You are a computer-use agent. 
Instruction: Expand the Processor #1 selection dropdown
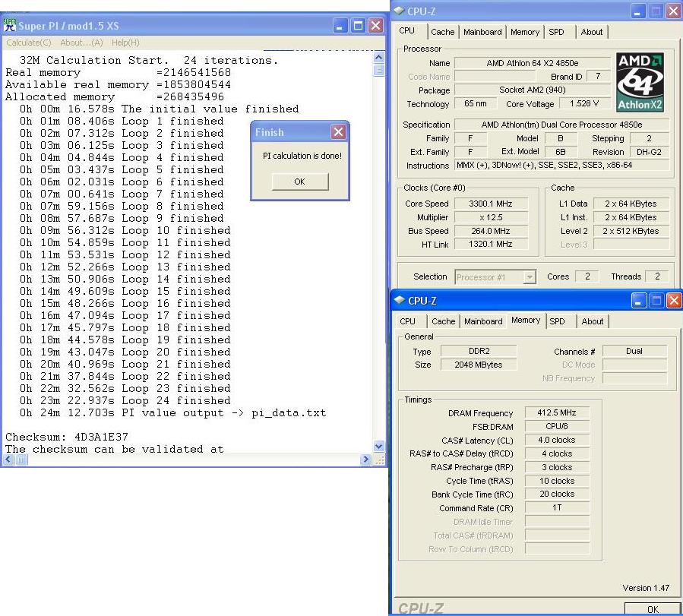(x=530, y=277)
